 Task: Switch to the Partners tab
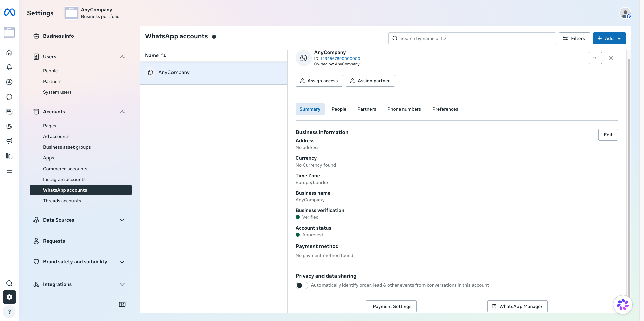[366, 109]
